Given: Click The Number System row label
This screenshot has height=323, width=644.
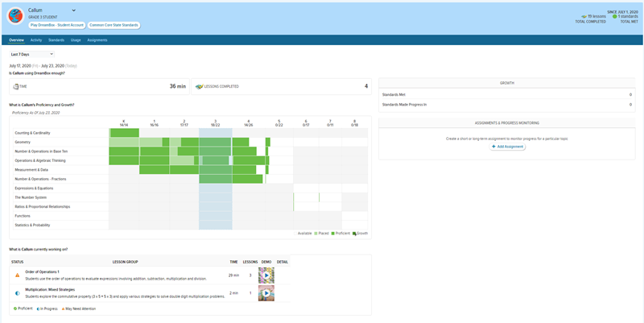Looking at the screenshot, I should (x=31, y=197).
